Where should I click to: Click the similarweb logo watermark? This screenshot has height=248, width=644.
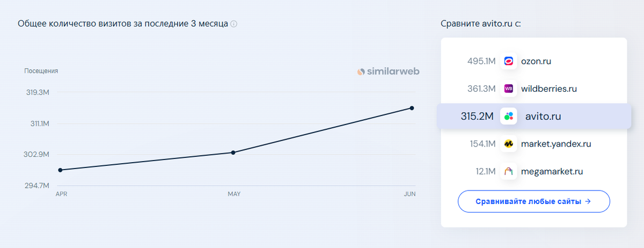(389, 71)
